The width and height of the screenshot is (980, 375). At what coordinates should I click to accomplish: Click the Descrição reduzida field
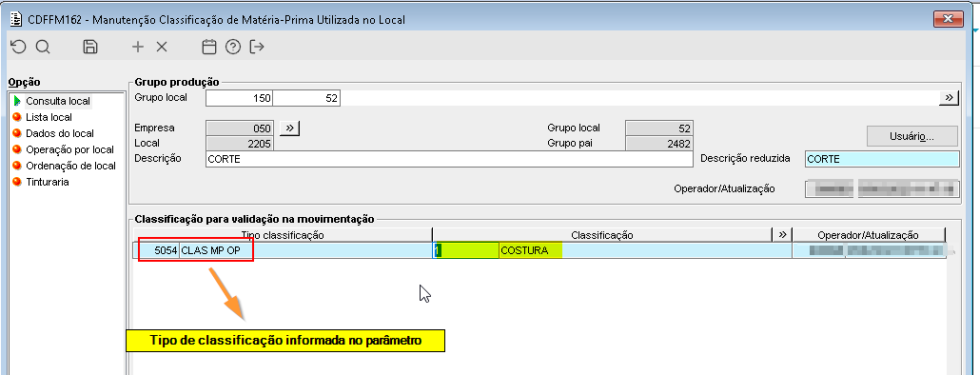click(882, 159)
